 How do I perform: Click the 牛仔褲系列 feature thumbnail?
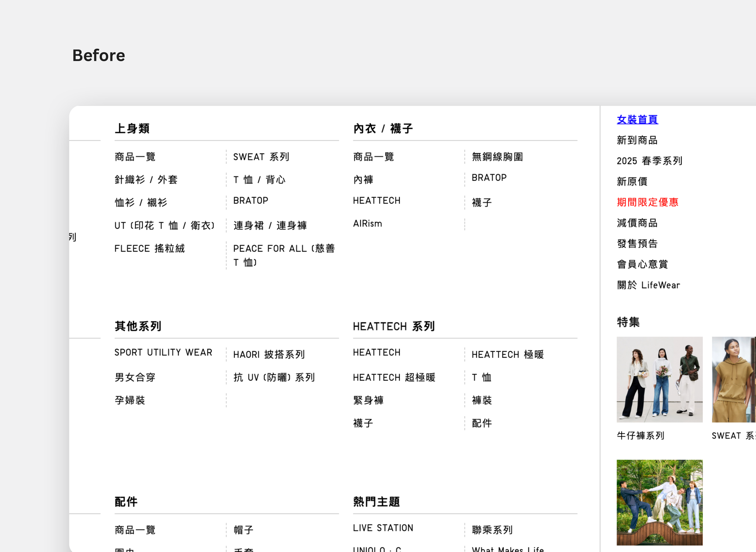[x=659, y=379]
